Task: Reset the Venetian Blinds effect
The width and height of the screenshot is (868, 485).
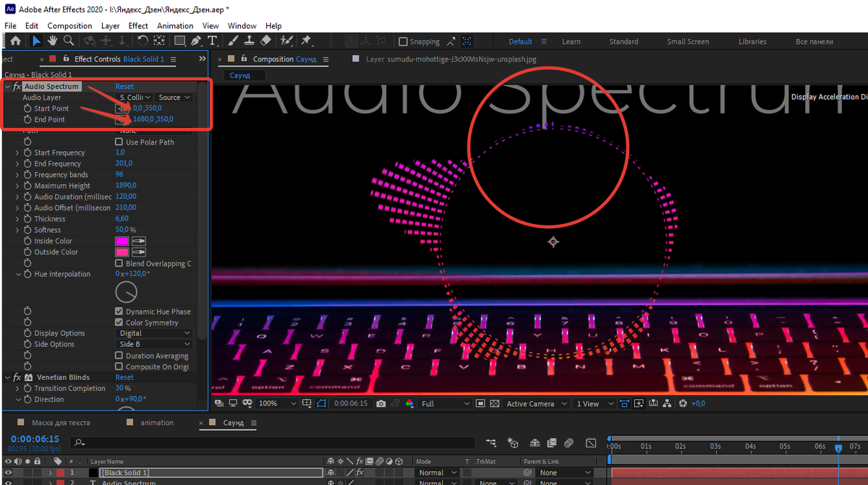Action: (x=124, y=377)
